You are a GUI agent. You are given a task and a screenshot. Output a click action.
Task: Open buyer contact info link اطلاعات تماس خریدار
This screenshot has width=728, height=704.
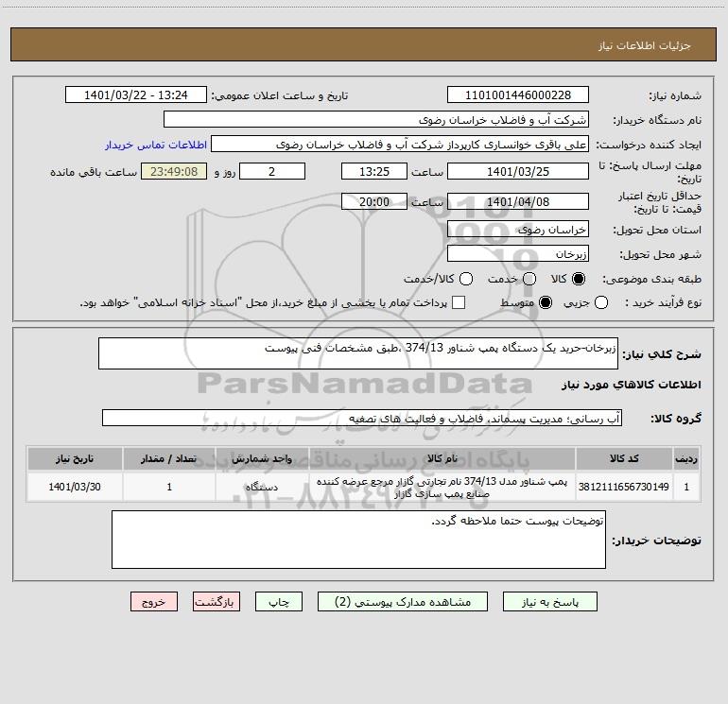pyautogui.click(x=156, y=145)
